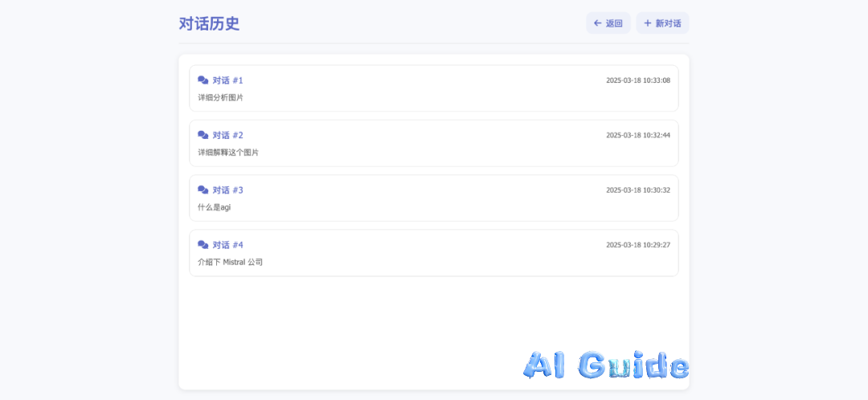Click the chat bubble icon of 对话 #2
This screenshot has height=400, width=868.
pos(203,135)
